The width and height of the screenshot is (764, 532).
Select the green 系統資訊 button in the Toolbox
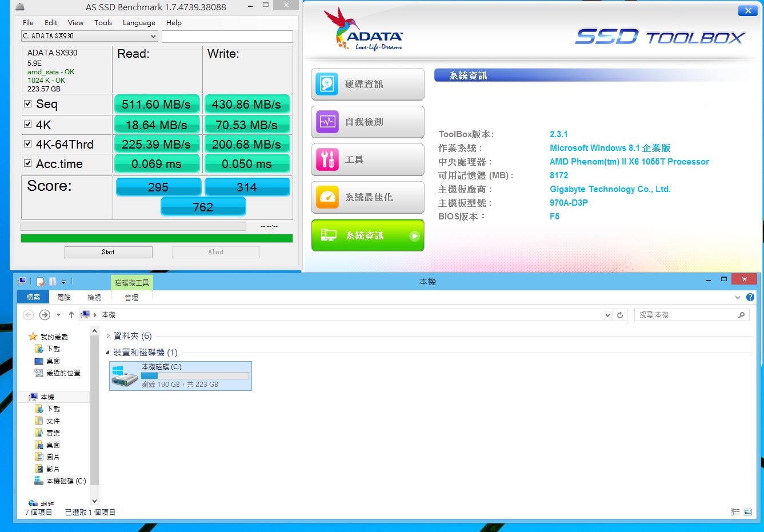[x=367, y=235]
